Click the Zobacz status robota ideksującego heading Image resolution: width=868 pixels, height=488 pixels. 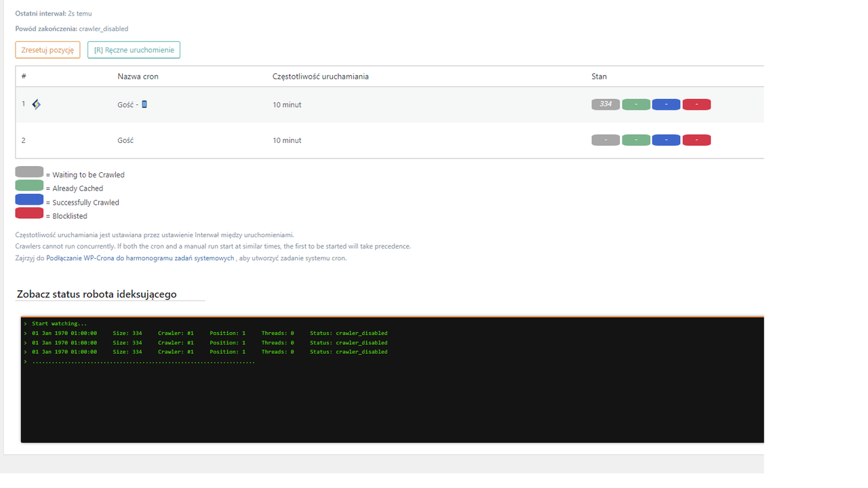coord(97,294)
